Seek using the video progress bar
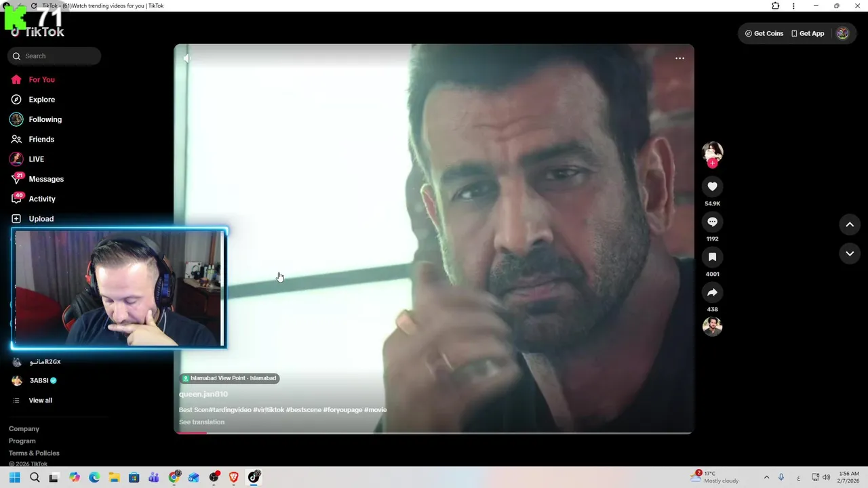This screenshot has height=488, width=868. pos(434,432)
